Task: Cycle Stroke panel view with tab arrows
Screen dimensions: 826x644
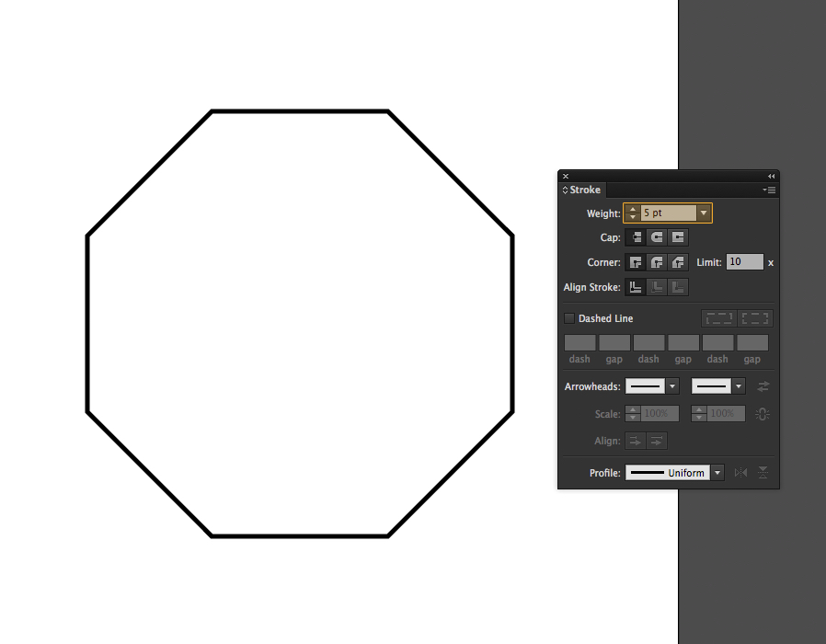Action: [x=565, y=190]
